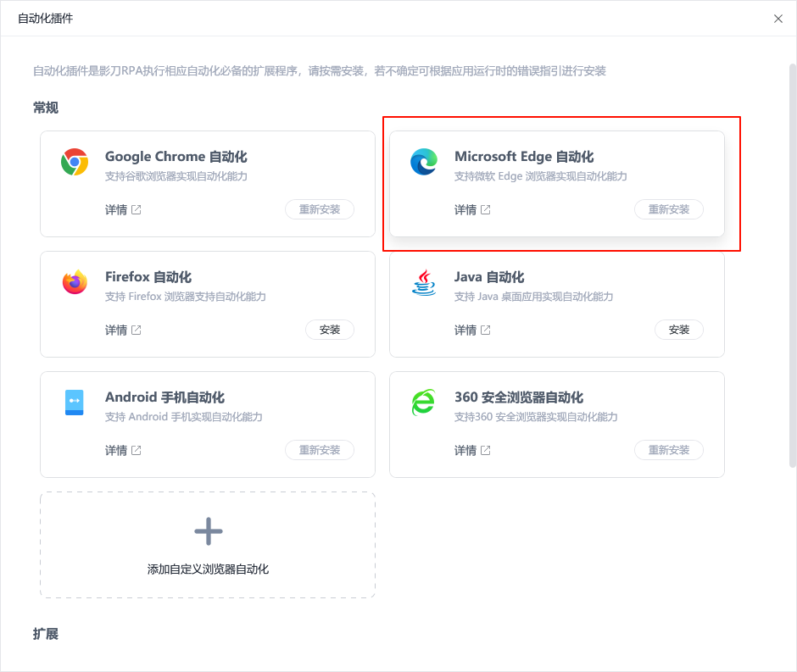Click the Java 自动化 title

pos(489,277)
